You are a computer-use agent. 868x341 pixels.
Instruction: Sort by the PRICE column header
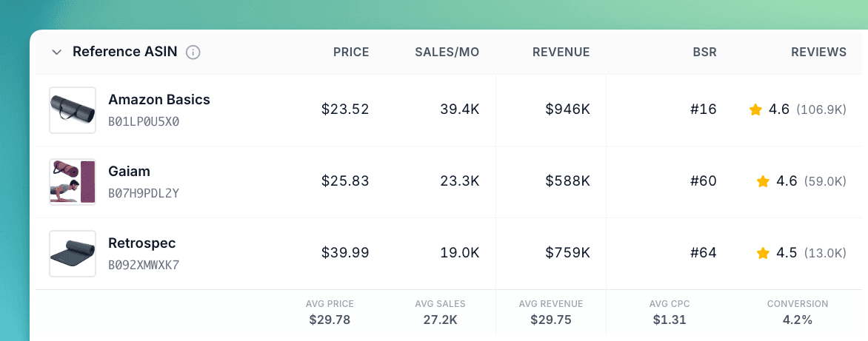pyautogui.click(x=351, y=53)
